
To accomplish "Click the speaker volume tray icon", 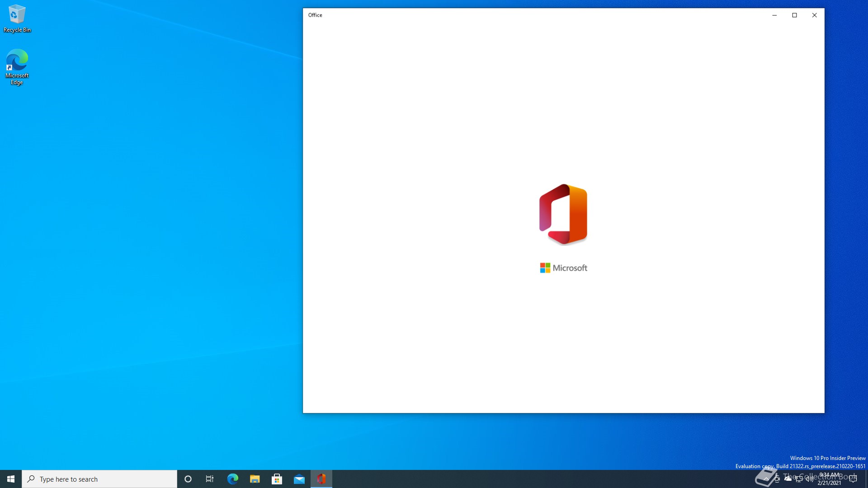I will coord(810,479).
